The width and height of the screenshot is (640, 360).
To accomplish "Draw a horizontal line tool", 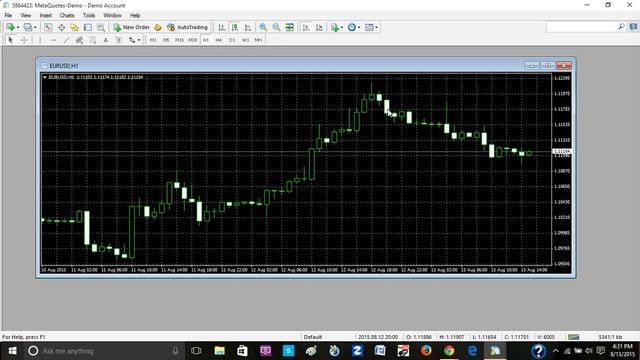I will [x=53, y=40].
